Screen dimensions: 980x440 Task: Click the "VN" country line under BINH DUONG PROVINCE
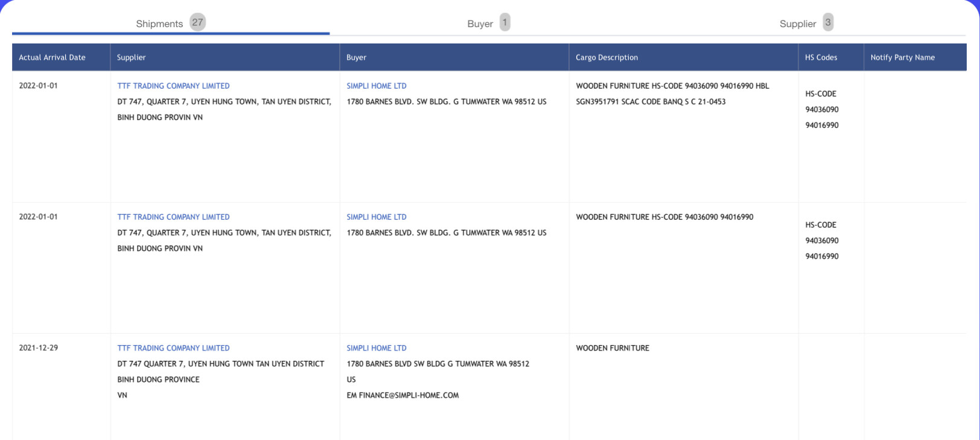tap(122, 395)
